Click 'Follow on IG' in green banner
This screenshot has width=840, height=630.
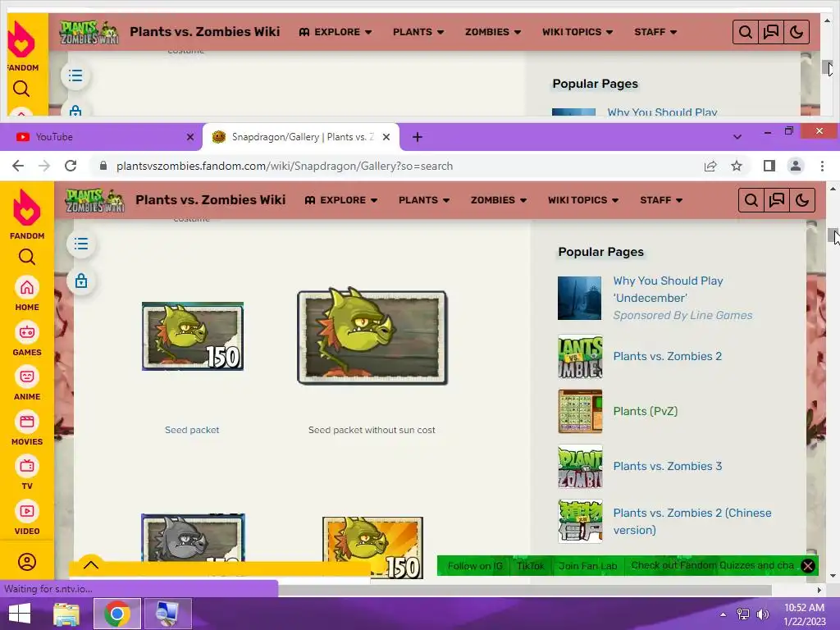475,566
